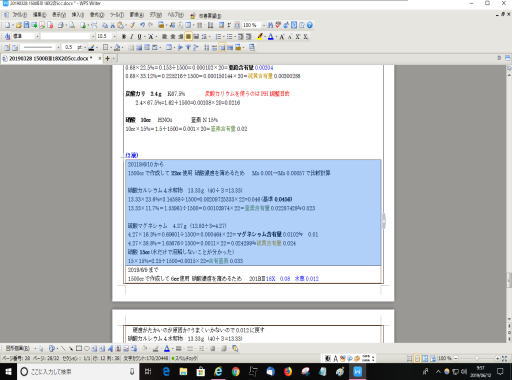The height and width of the screenshot is (380, 512).
Task: Click the highlighter color icon
Action: (260, 36)
